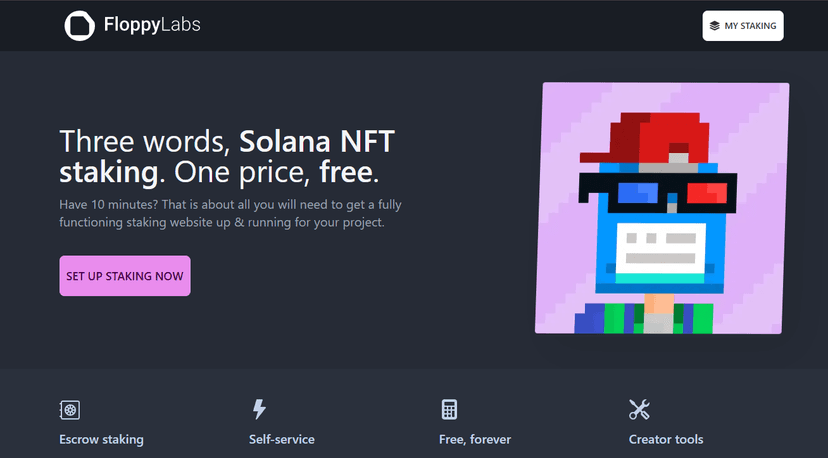This screenshot has height=458, width=828.
Task: Click the stacked layers icon in My Staking
Action: click(714, 26)
